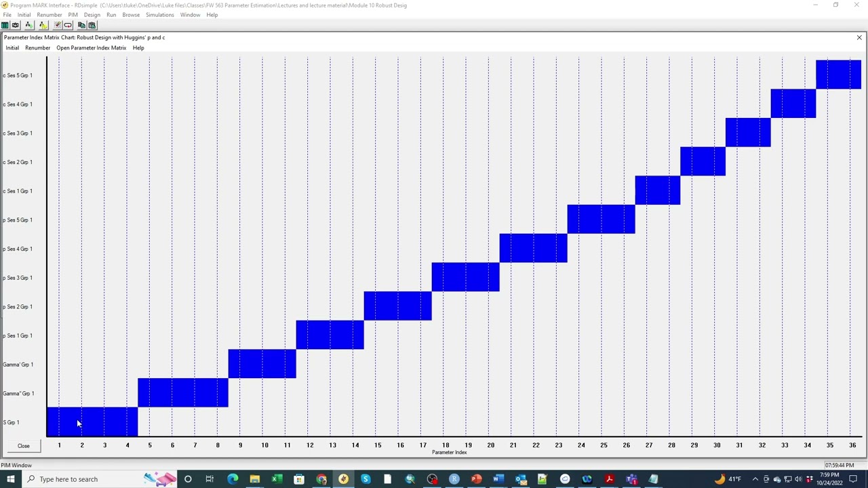The width and height of the screenshot is (868, 488).
Task: Click the clipboard paste toolbar icon
Action: point(92,25)
